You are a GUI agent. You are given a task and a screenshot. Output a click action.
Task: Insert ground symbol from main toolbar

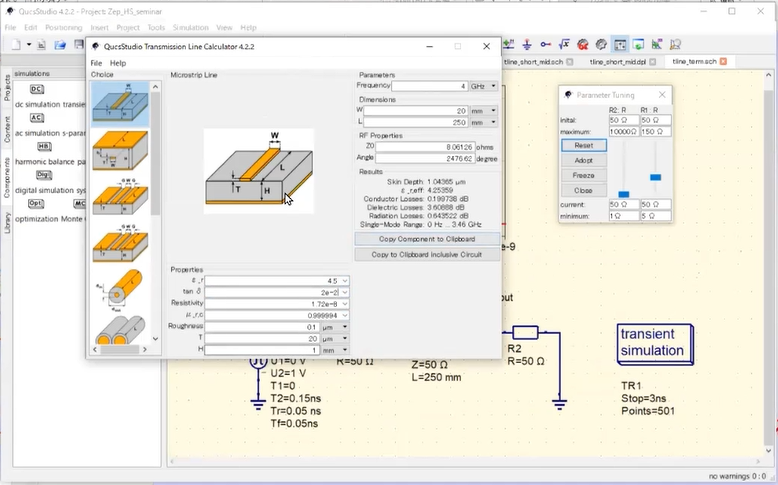pyautogui.click(x=527, y=45)
